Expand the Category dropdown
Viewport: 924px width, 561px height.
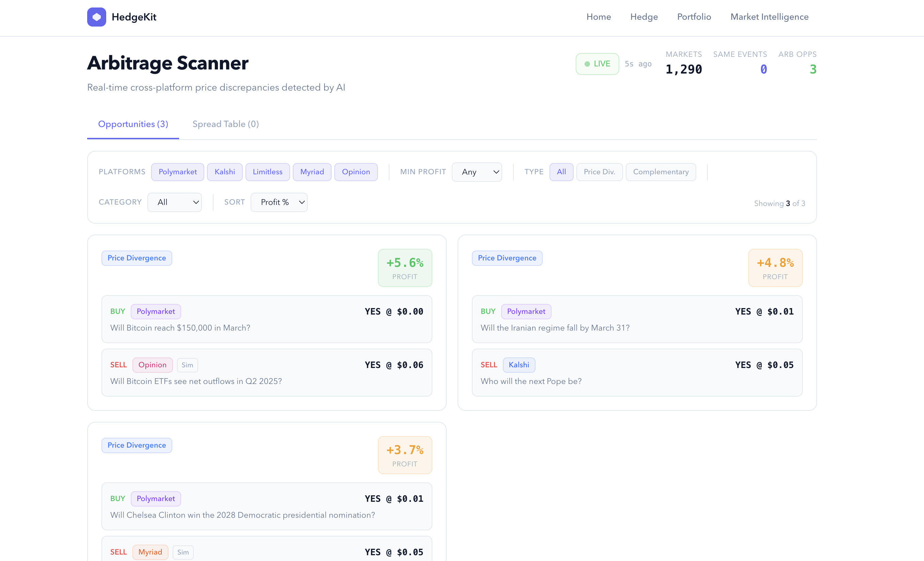pyautogui.click(x=174, y=202)
